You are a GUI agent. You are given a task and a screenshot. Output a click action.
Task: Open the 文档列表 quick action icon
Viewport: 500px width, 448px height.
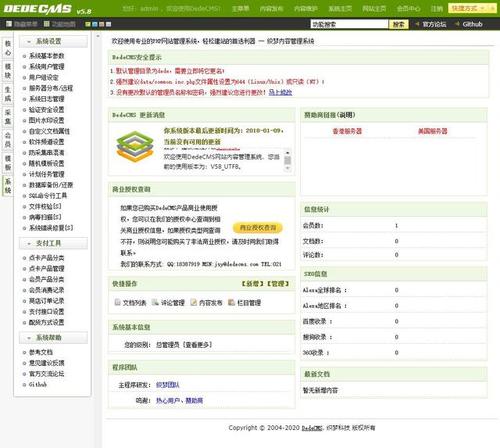click(x=117, y=302)
